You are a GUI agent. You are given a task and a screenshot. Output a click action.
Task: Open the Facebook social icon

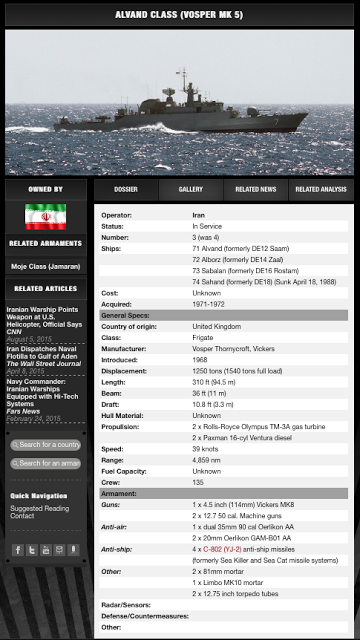[x=18, y=550]
